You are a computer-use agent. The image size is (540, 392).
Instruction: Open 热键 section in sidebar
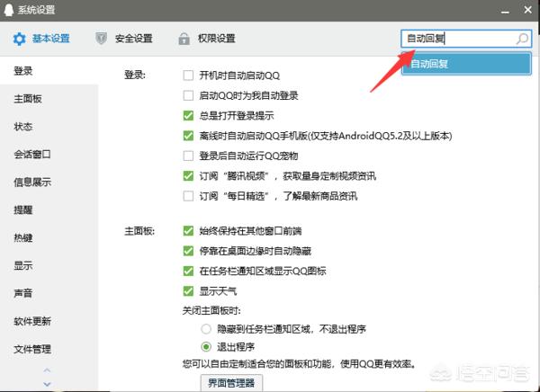23,238
